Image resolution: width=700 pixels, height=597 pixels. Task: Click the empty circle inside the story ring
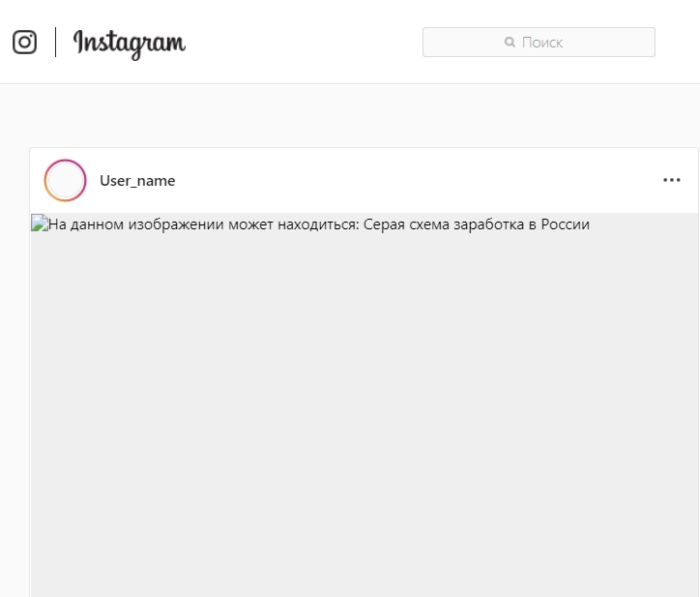65,180
